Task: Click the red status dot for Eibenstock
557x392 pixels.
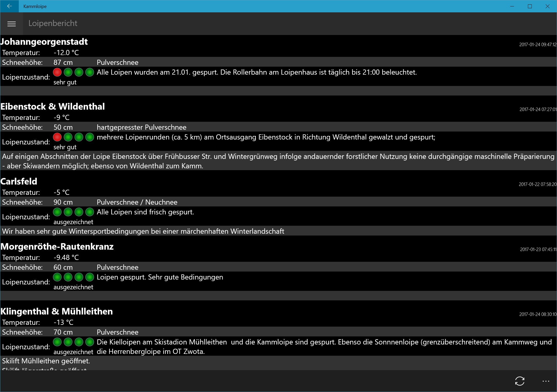Action: [x=57, y=137]
